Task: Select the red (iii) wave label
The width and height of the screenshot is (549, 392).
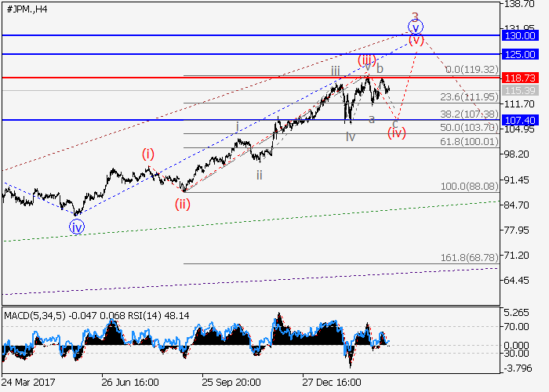Action: (366, 60)
